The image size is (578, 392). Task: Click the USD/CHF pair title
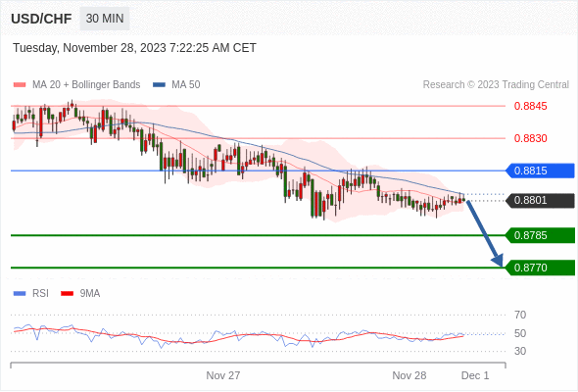[x=41, y=19]
